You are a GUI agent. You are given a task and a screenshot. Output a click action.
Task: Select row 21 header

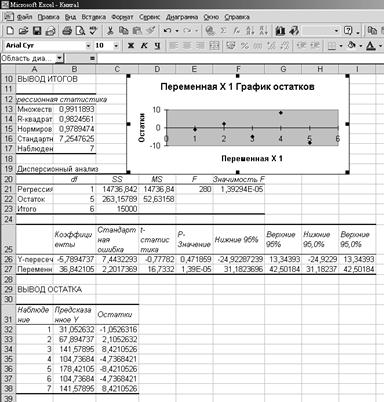tap(8, 189)
